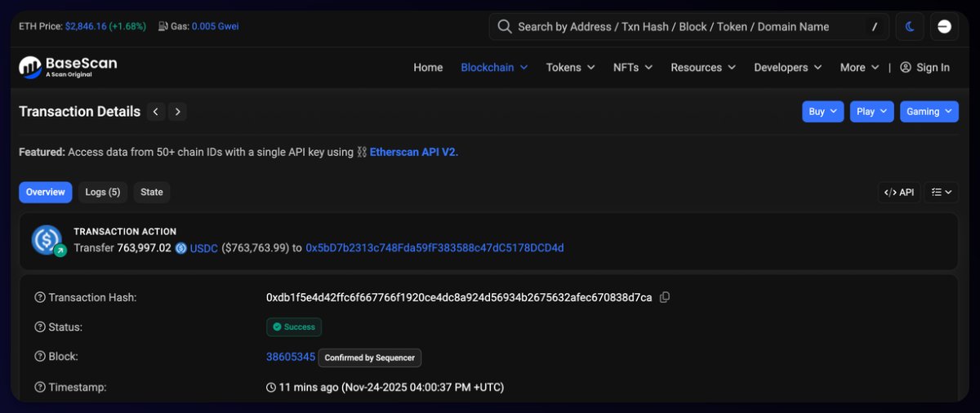Focus the address/txn hash search field
This screenshot has width=980, height=413.
[688, 27]
